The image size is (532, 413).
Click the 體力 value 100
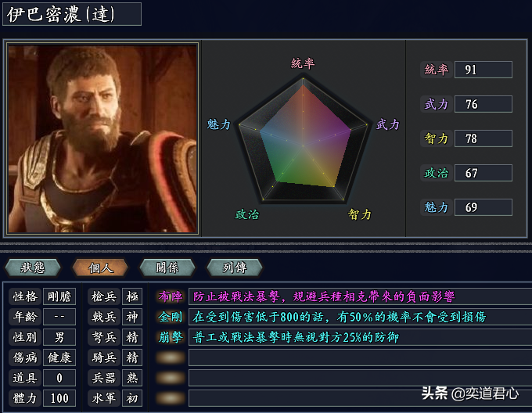(x=59, y=398)
